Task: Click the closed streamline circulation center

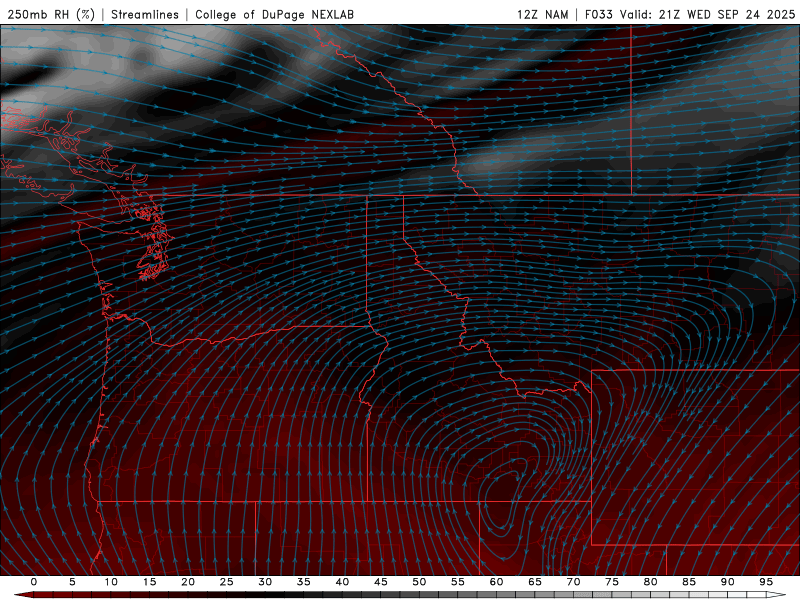Action: click(x=502, y=497)
